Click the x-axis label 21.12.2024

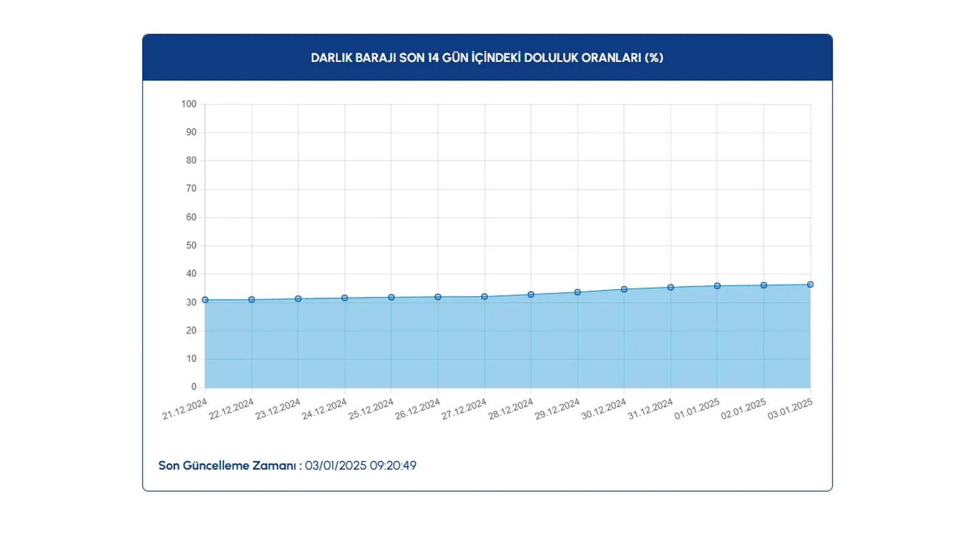(x=184, y=409)
